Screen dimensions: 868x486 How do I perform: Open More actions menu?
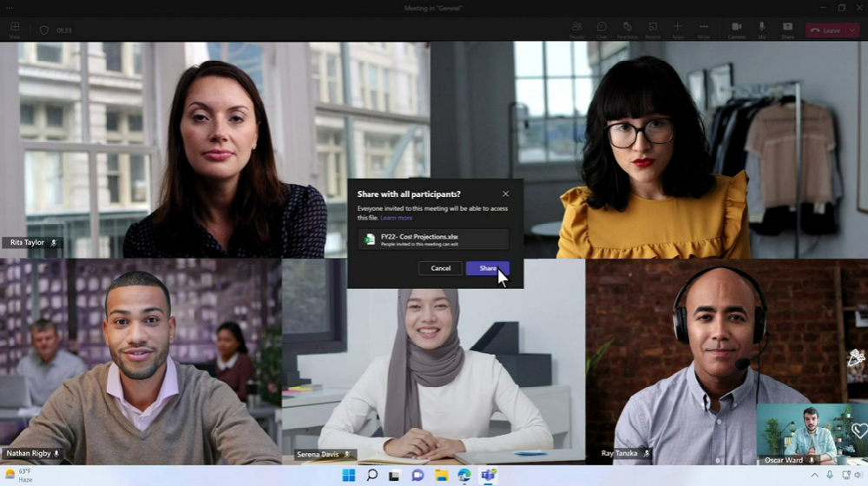point(704,30)
